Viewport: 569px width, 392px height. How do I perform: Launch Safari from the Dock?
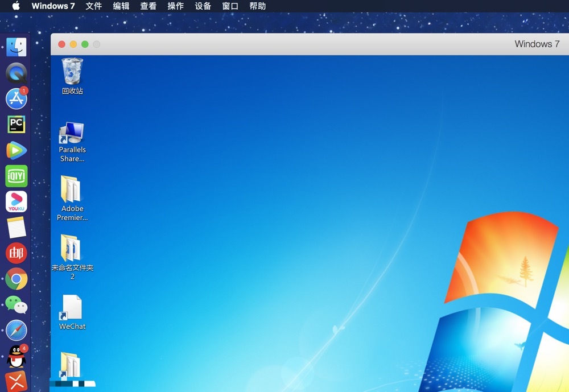(x=17, y=331)
